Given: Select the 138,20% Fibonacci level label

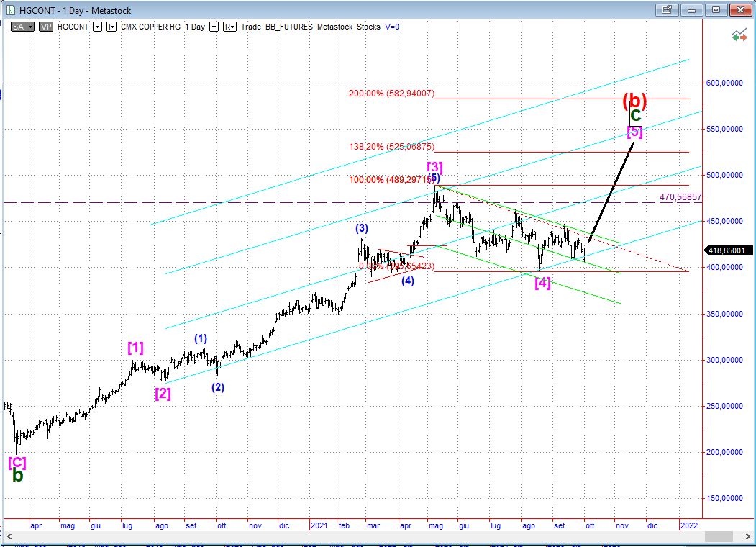Looking at the screenshot, I should [391, 147].
